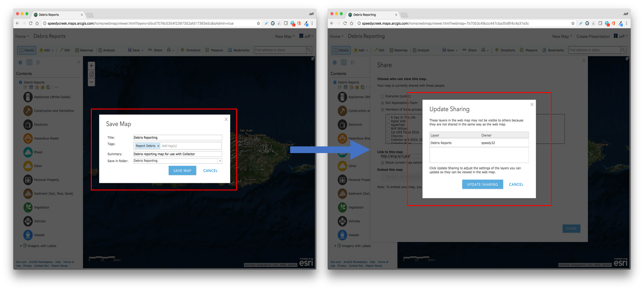Open More Options dots under Debris Reports, Save Map window
644x291 pixels.
56,87
